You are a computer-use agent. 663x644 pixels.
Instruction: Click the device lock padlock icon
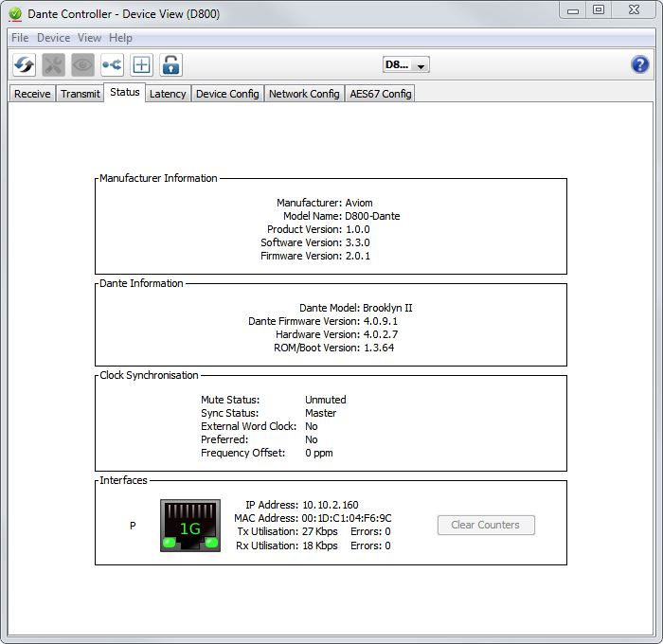point(170,64)
